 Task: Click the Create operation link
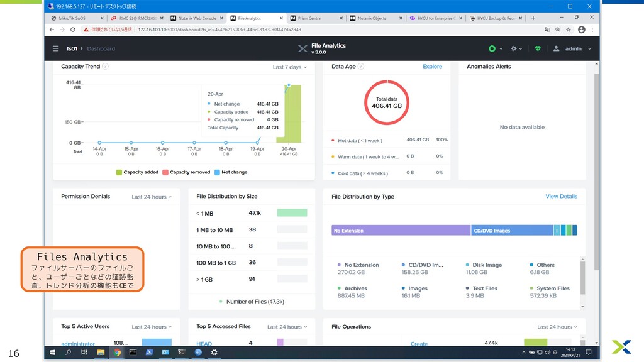tap(419, 344)
